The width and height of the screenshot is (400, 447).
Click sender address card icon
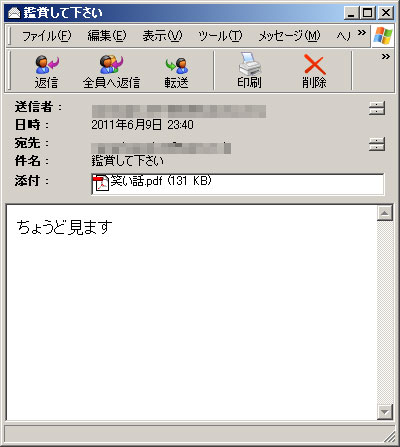(x=377, y=108)
